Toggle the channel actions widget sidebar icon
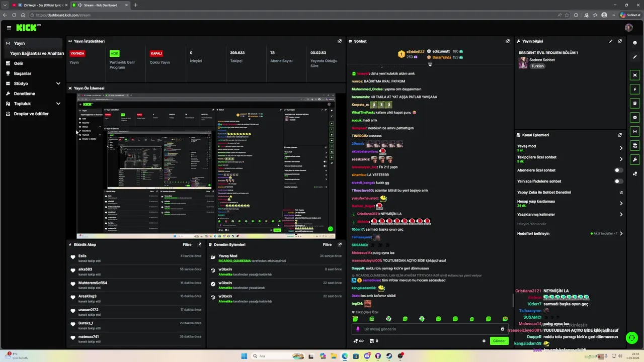644x362 pixels. [635, 145]
